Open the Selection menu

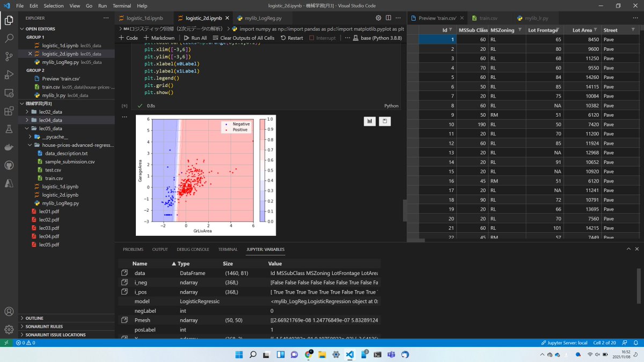[54, 5]
